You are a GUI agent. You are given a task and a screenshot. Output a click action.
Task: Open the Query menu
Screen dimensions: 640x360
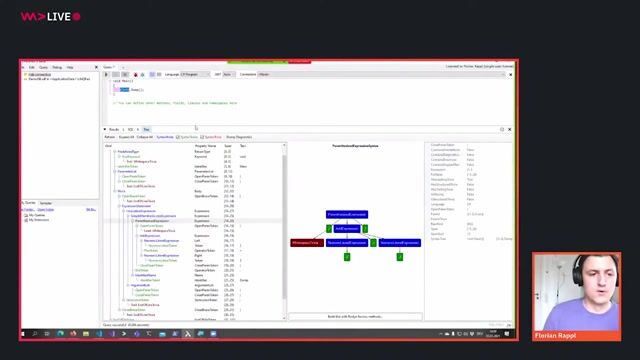tap(43, 67)
